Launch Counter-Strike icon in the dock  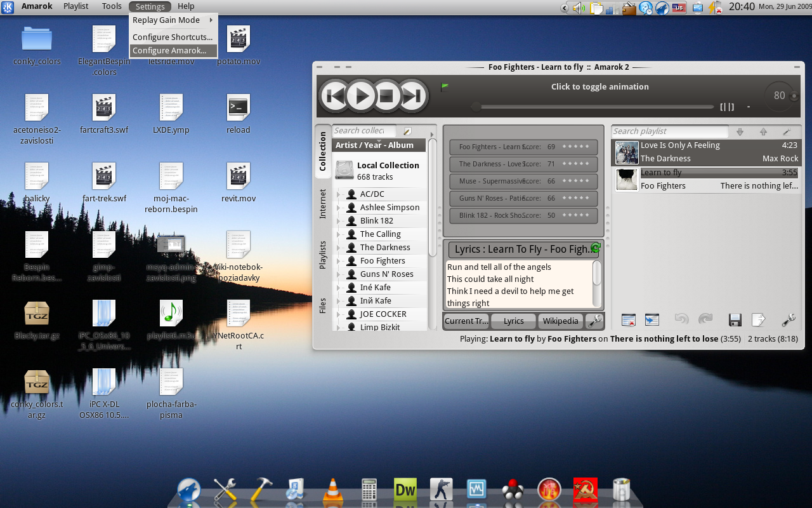(x=441, y=490)
